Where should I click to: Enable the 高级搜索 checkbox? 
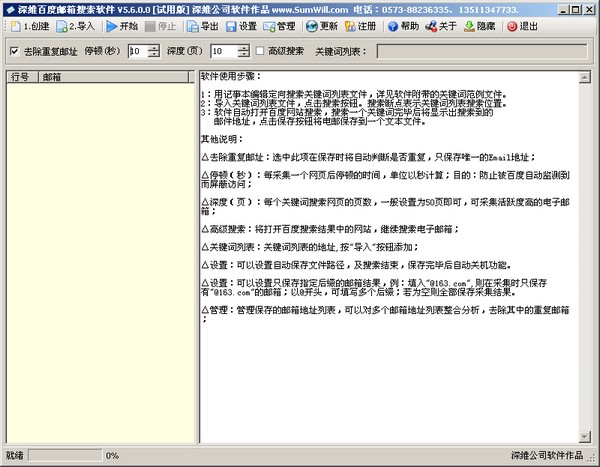pos(258,51)
